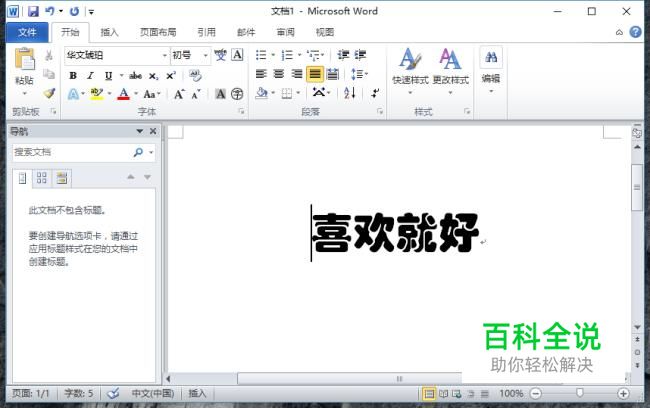This screenshot has height=408, width=650.
Task: Click the vertical scrollbar thumb
Action: coord(637,187)
